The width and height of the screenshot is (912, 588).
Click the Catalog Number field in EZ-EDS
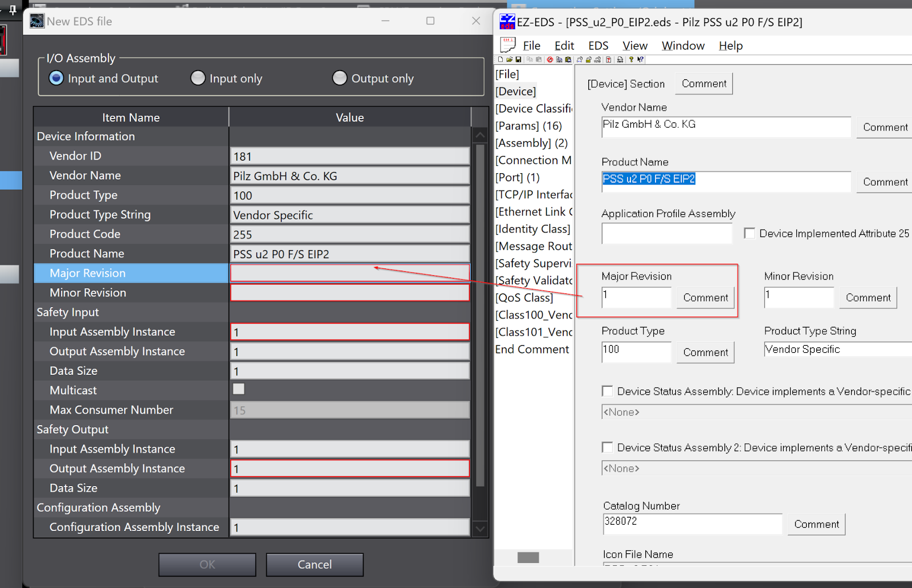692,524
